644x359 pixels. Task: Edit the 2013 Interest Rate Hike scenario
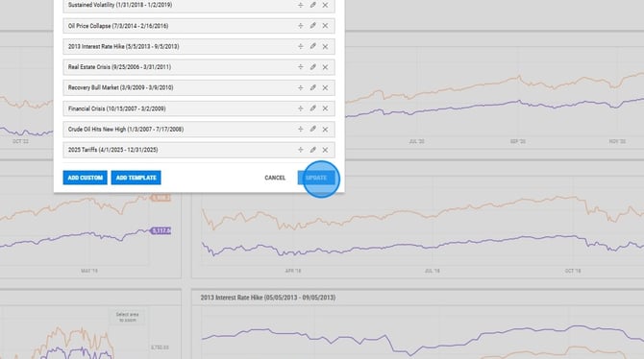(x=313, y=46)
